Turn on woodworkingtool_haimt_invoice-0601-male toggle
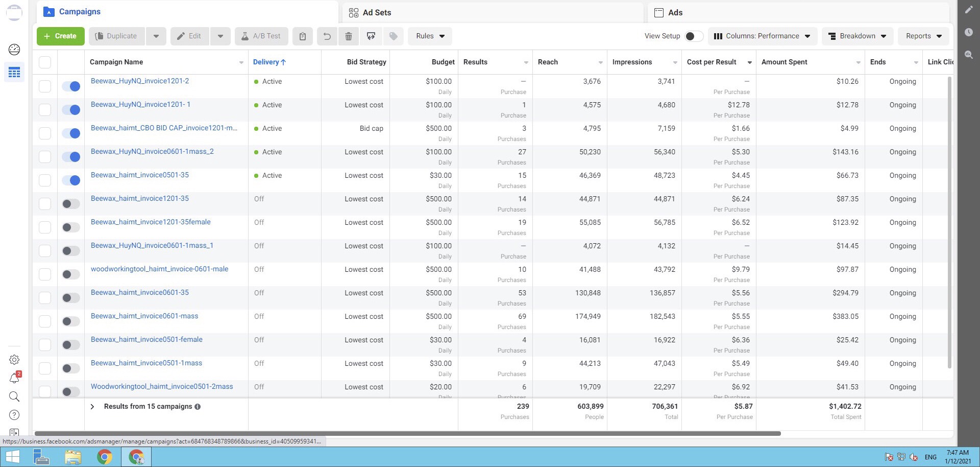 [x=71, y=274]
